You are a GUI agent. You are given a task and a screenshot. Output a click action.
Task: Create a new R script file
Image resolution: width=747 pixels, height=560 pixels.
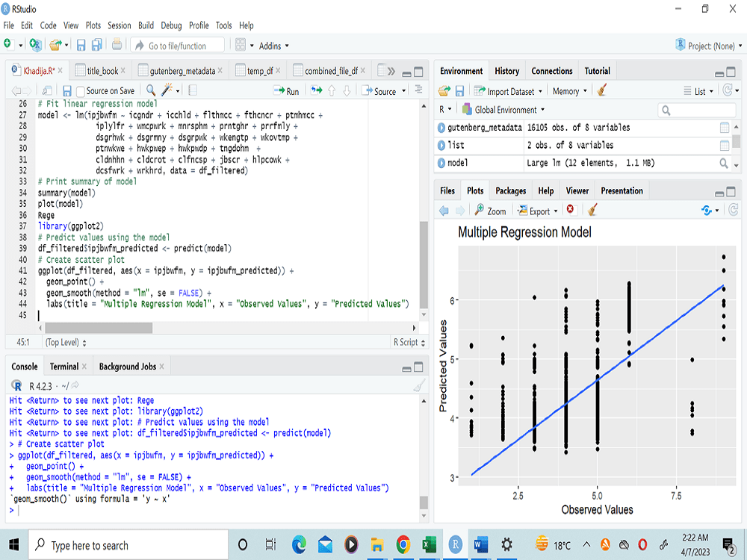(x=9, y=45)
